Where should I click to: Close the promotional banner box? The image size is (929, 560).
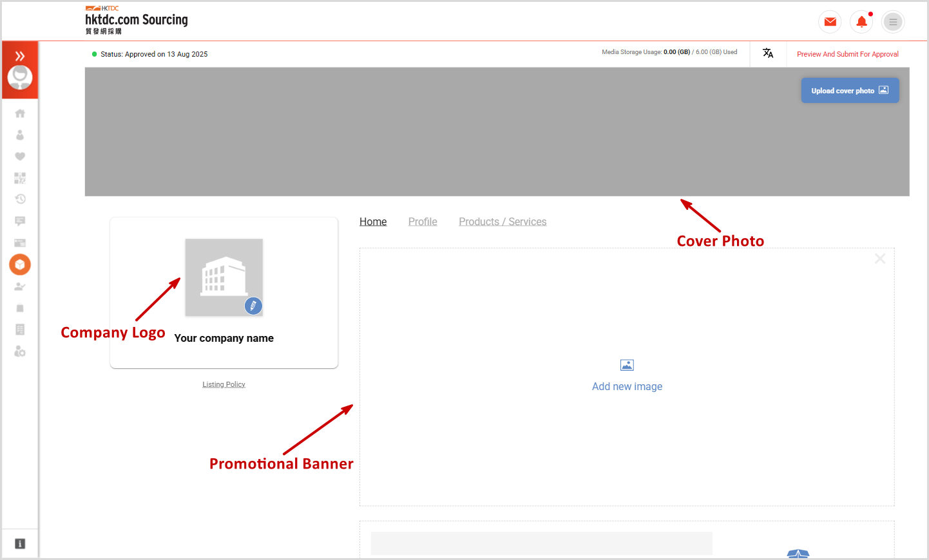[880, 259]
